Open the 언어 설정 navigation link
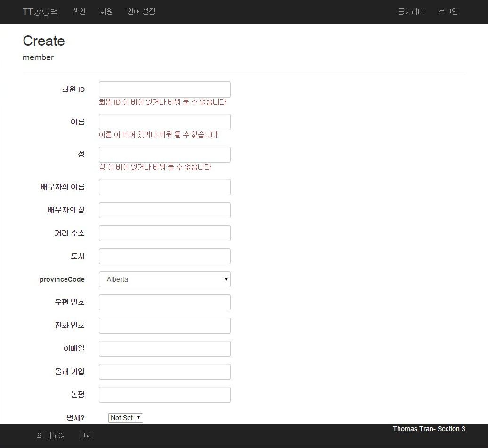488x448 pixels. (x=141, y=12)
